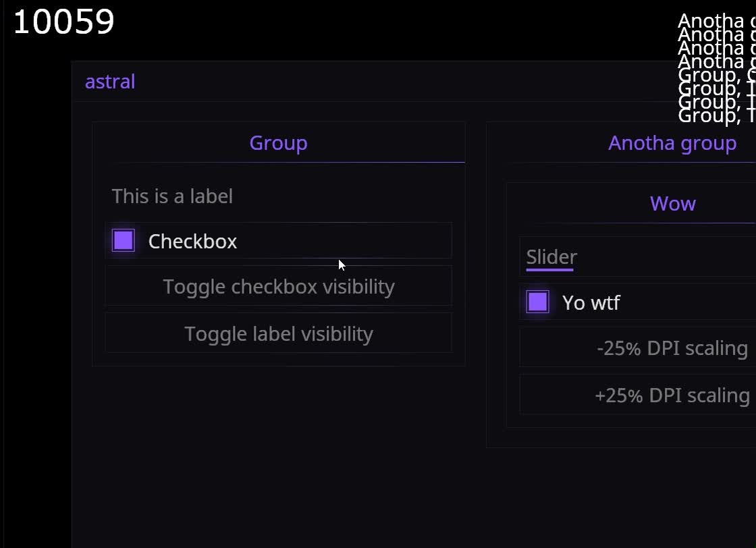Increase scaling with '+25% DPI scaling'
756x548 pixels.
(x=672, y=395)
